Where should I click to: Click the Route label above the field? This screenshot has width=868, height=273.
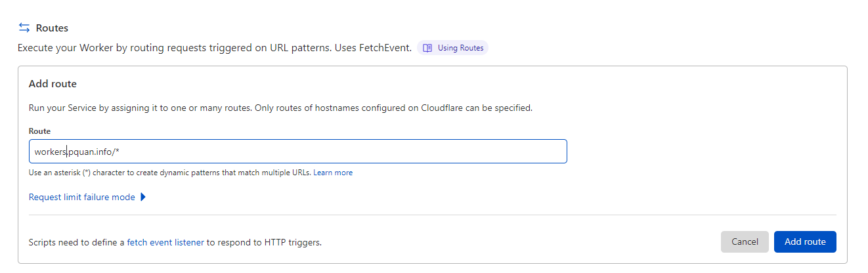[x=39, y=131]
